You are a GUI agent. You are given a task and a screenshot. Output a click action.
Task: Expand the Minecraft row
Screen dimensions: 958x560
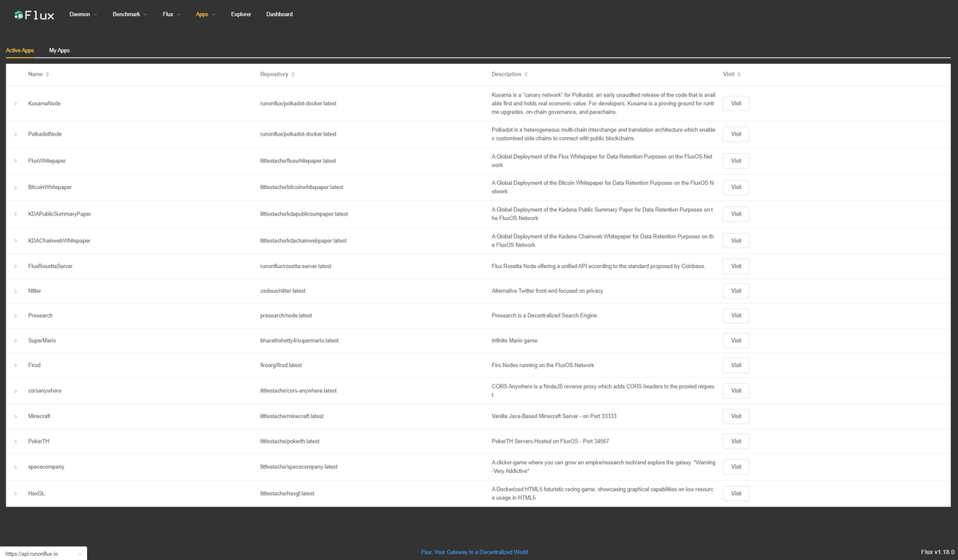pos(15,416)
